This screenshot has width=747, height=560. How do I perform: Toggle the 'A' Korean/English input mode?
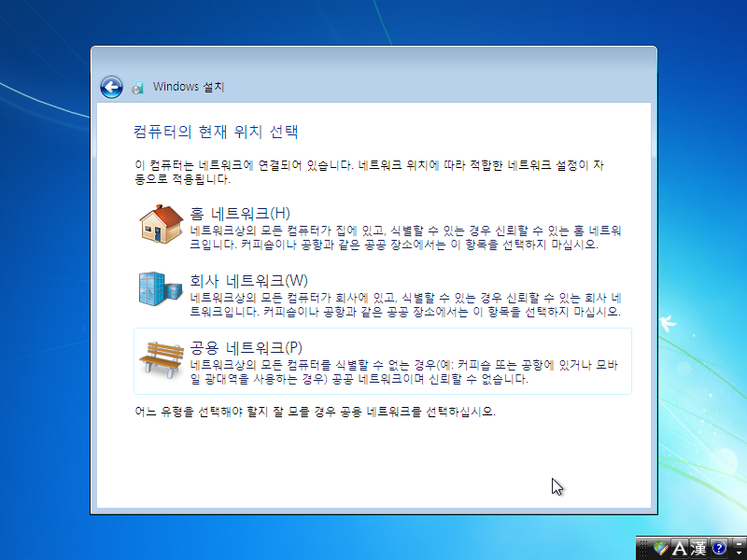pos(679,549)
